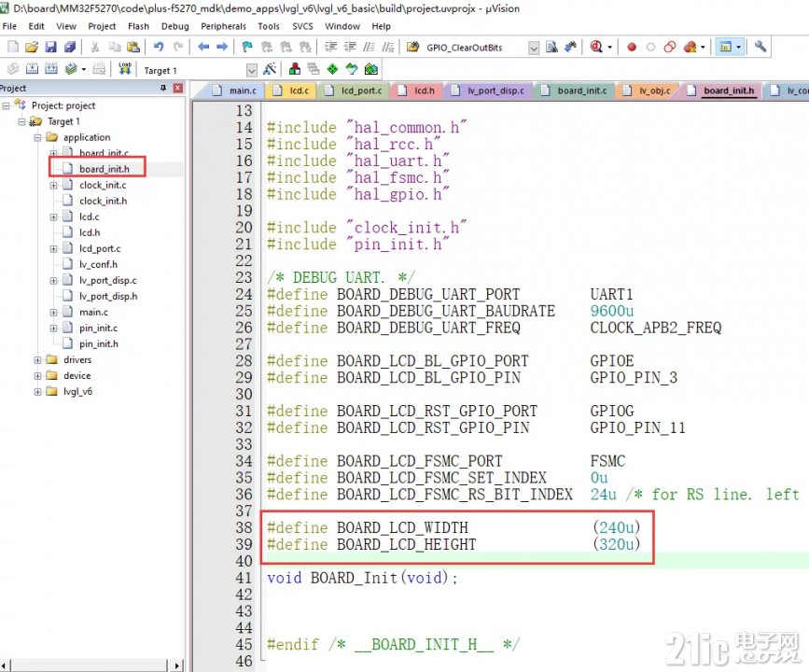The height and width of the screenshot is (672, 809).
Task: Switch to the board_init.c editor tab
Action: [575, 91]
